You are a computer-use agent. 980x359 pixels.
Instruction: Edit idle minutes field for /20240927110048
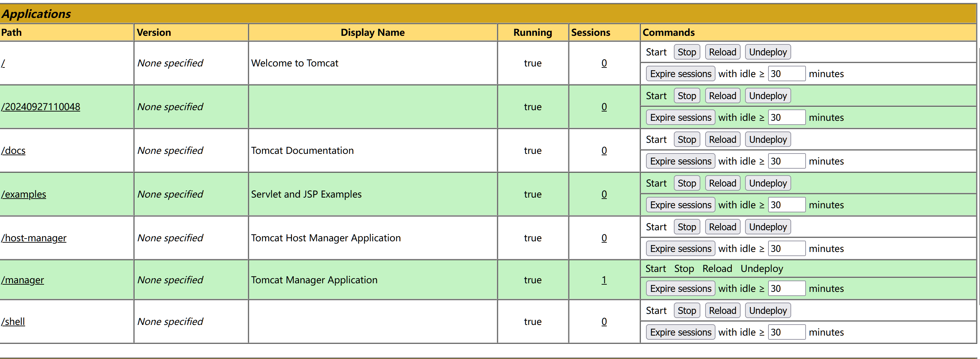pyautogui.click(x=787, y=118)
